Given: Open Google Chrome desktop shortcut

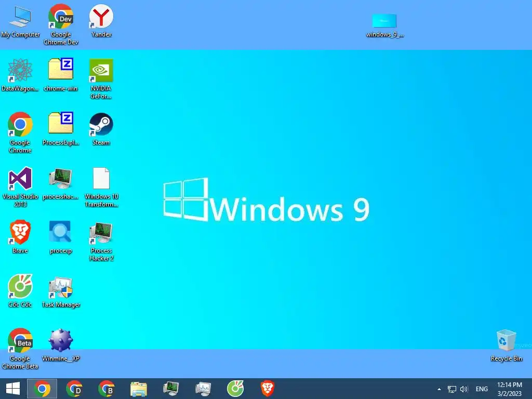Looking at the screenshot, I should click(20, 132).
